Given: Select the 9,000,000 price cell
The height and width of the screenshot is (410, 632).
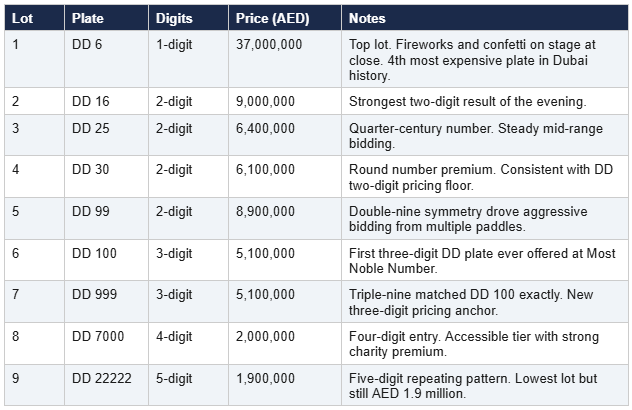Looking at the screenshot, I should [x=261, y=101].
